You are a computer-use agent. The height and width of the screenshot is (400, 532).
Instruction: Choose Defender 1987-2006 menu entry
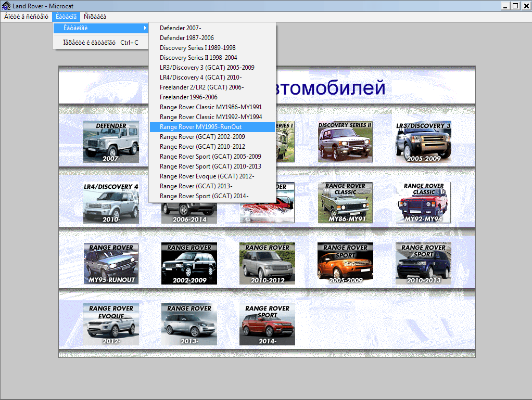(212, 38)
